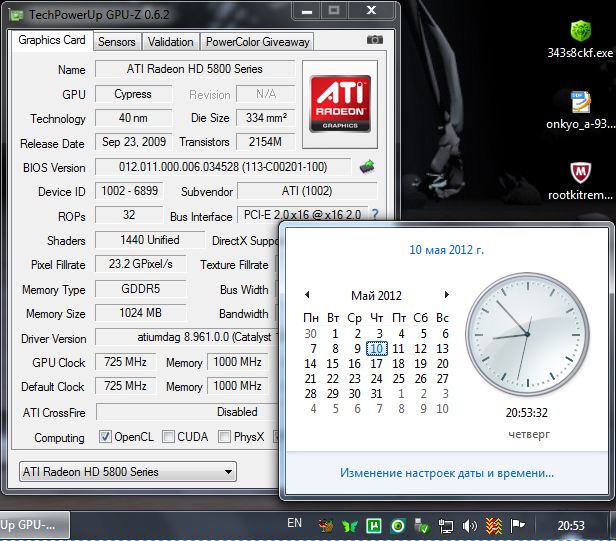616x541 pixels.
Task: Open the PowerColor Giveaway tab
Action: click(x=258, y=42)
